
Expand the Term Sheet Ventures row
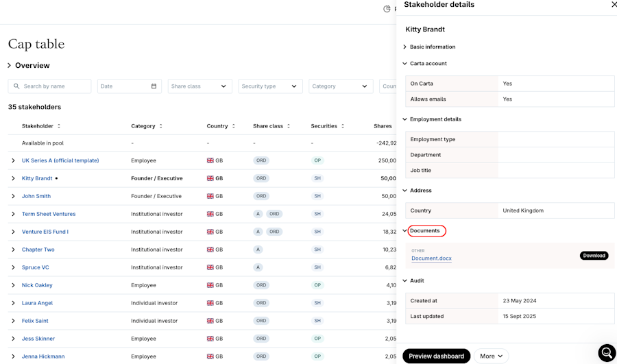coord(13,214)
